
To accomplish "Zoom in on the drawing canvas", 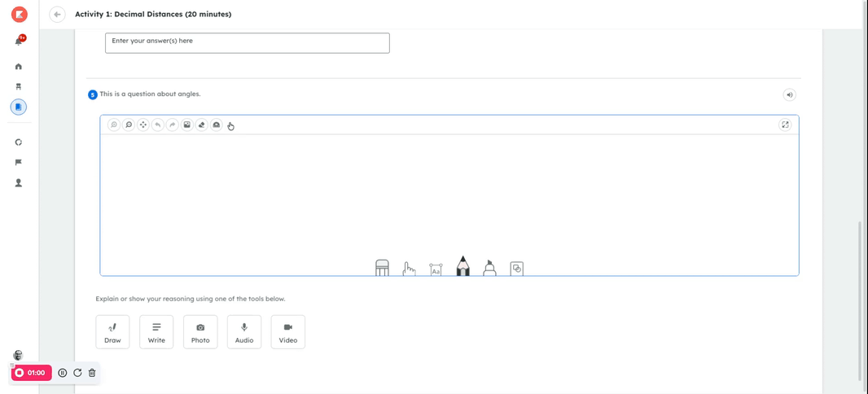I will 113,125.
